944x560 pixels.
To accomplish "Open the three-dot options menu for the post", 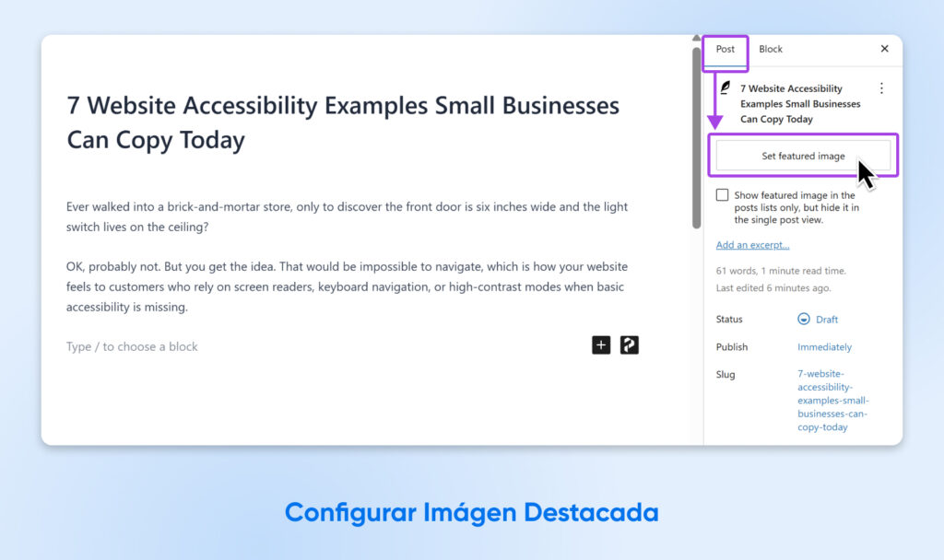I will 881,87.
